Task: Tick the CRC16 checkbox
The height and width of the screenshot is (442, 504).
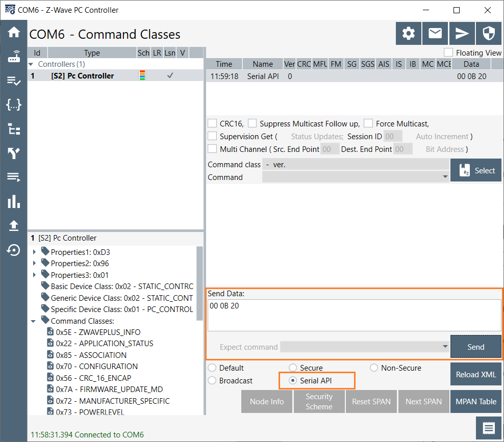Action: point(212,123)
